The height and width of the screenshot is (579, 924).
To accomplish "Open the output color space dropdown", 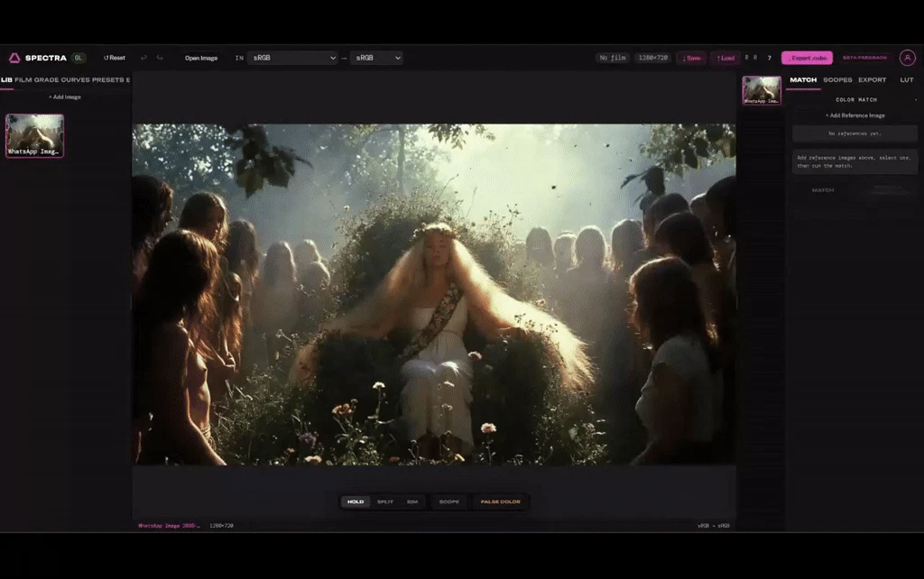I will coord(376,58).
